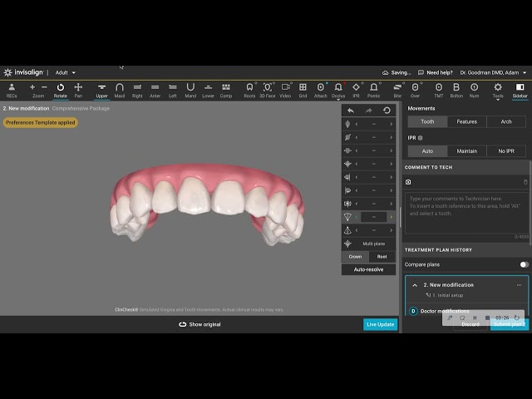The width and height of the screenshot is (532, 399).
Task: Select the Crown movement mode
Action: 355,257
